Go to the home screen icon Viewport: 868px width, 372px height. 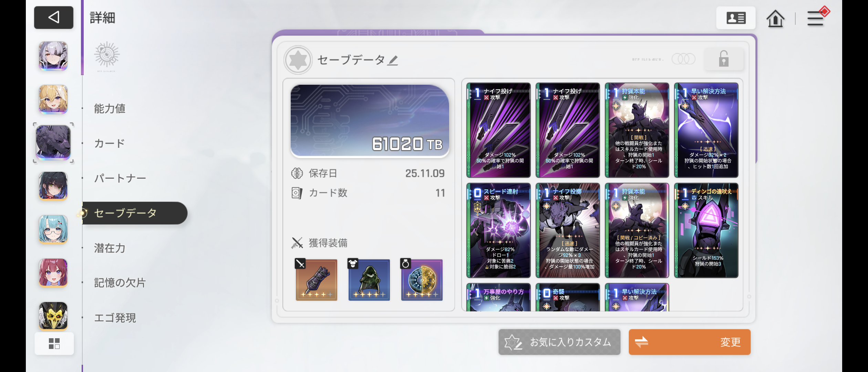click(x=775, y=18)
